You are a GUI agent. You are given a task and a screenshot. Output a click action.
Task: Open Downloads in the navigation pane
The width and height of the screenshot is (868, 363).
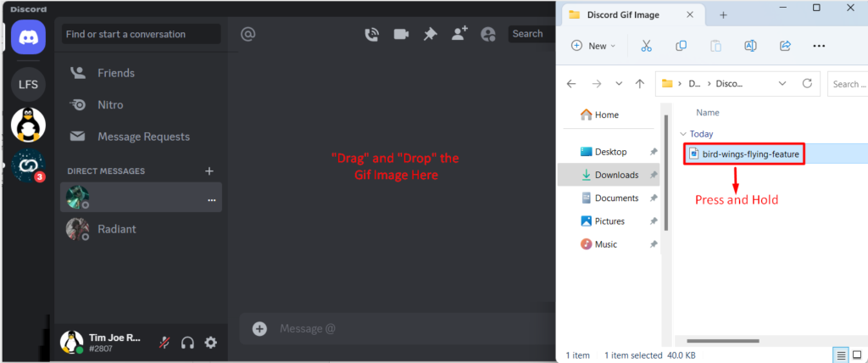[x=609, y=175]
